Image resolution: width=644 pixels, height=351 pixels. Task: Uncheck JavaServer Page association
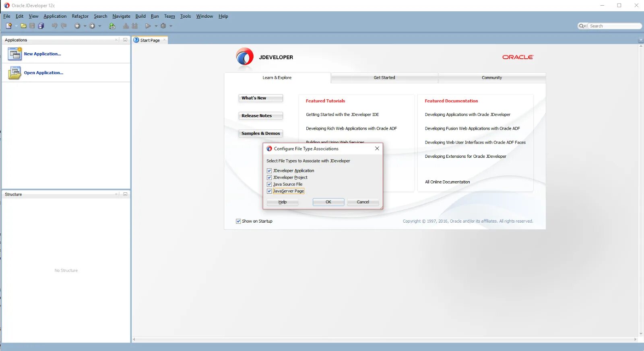click(269, 191)
